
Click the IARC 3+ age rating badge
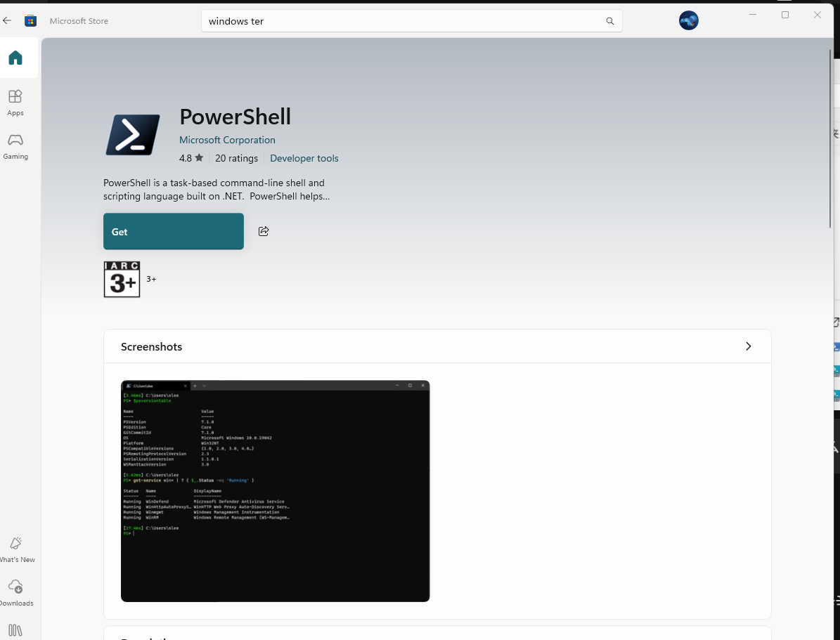[122, 279]
